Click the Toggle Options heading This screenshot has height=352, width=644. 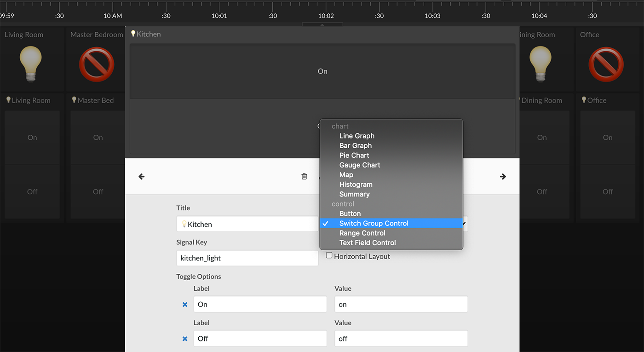(x=199, y=277)
